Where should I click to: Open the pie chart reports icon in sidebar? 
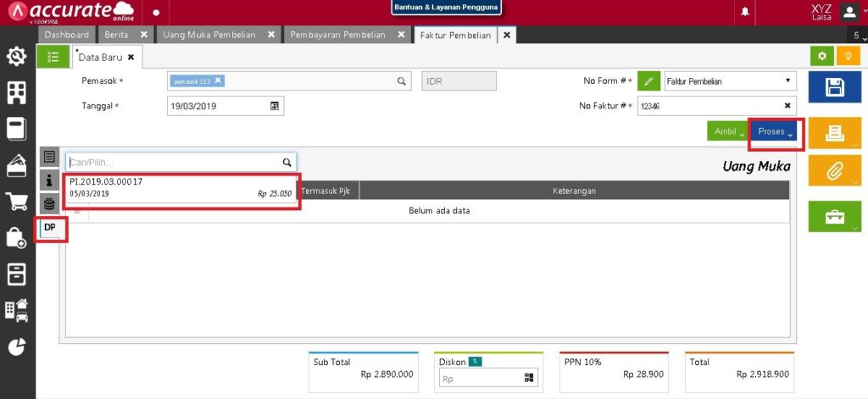point(16,346)
